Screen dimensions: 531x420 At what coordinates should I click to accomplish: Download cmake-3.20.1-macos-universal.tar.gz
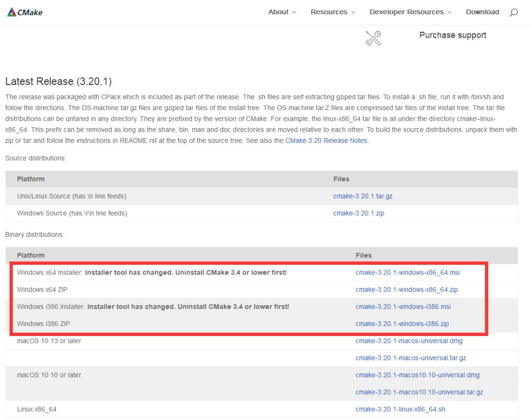(411, 358)
